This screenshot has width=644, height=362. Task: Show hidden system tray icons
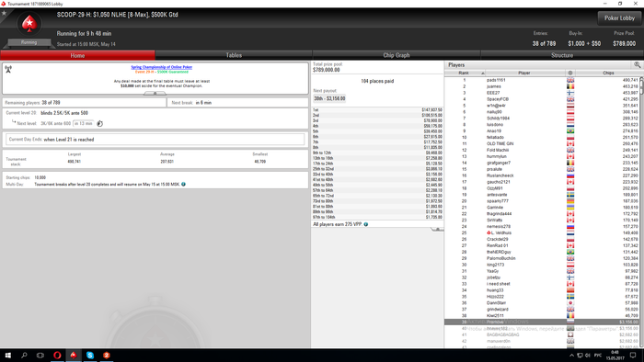pyautogui.click(x=571, y=356)
